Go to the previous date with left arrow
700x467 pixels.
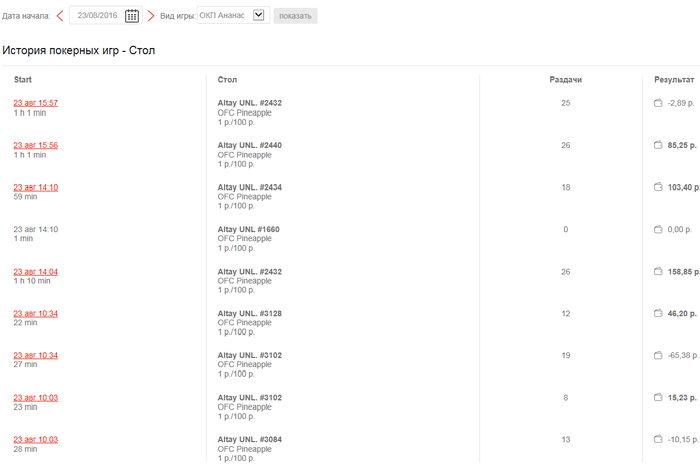(x=60, y=16)
